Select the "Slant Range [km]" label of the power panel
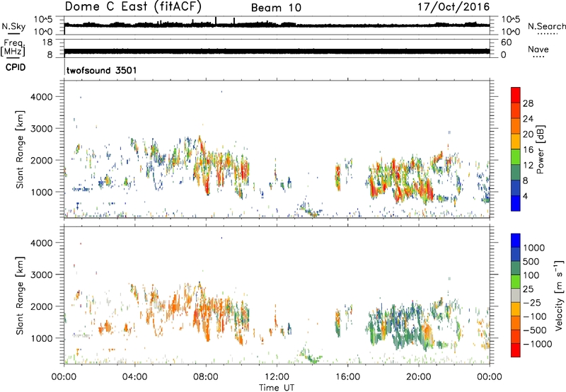Screen dimensions: 566x392 (x=20, y=149)
